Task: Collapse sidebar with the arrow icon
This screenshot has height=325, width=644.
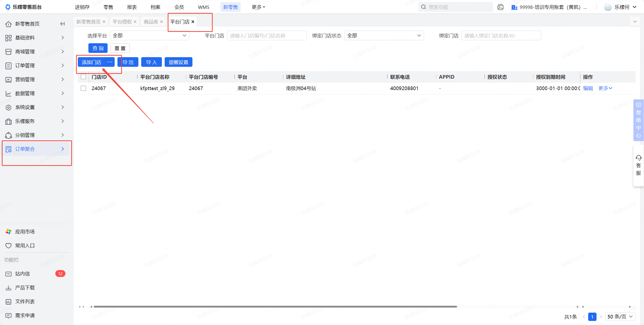Action: [62, 24]
